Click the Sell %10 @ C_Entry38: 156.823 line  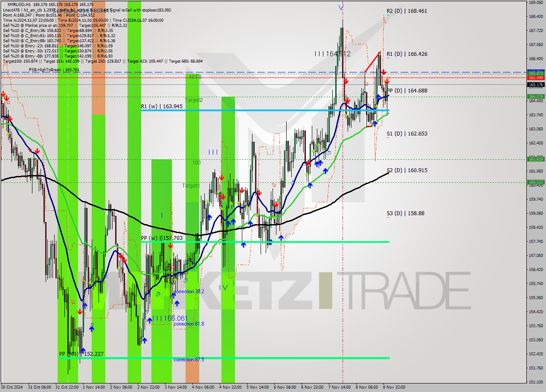click(x=58, y=30)
